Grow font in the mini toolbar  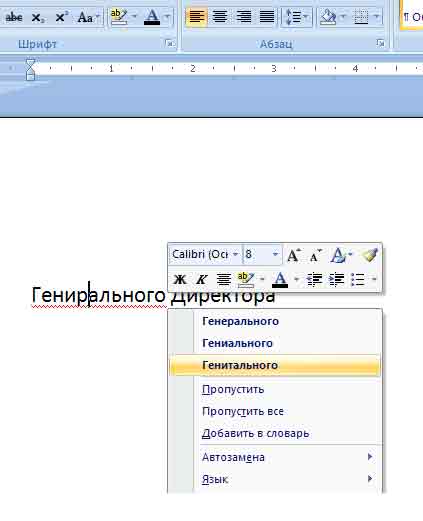pyautogui.click(x=294, y=255)
